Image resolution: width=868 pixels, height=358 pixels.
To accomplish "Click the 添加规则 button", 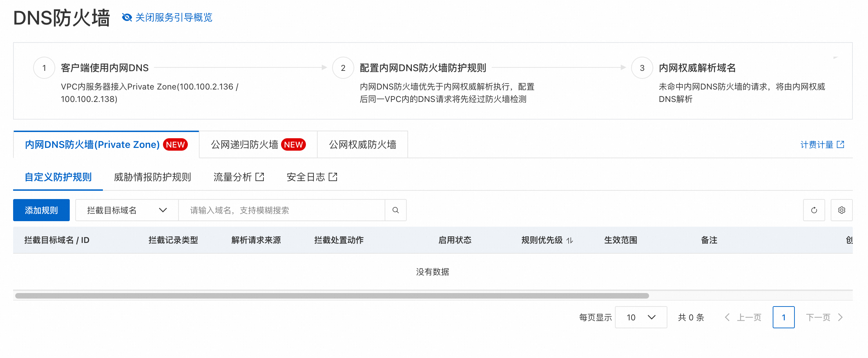I will tap(41, 210).
